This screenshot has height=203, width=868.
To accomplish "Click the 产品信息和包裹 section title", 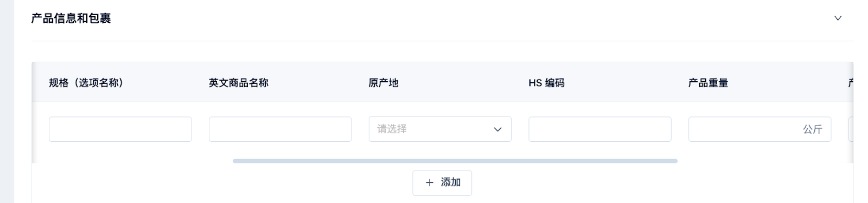I will click(71, 18).
